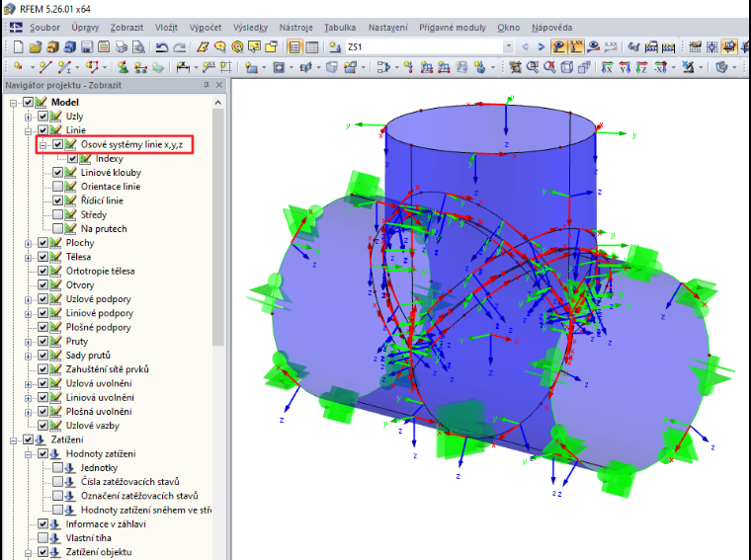Redo the last action

pos(179,46)
